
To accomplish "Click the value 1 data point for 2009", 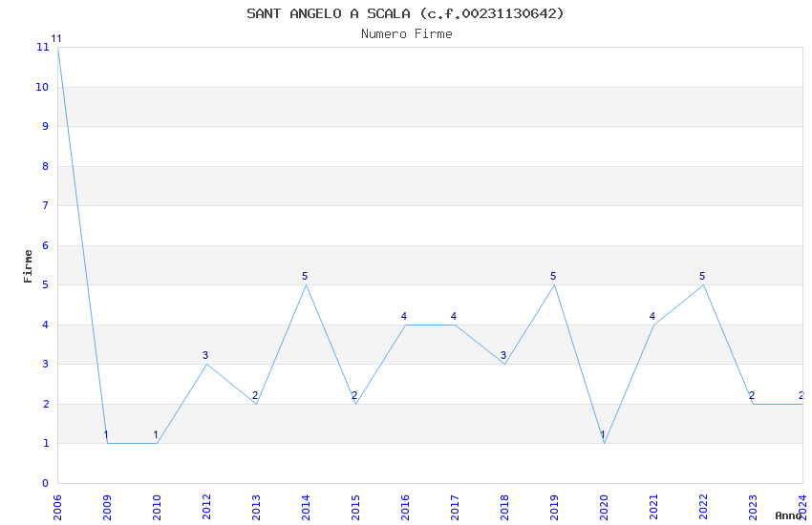I will tap(107, 443).
